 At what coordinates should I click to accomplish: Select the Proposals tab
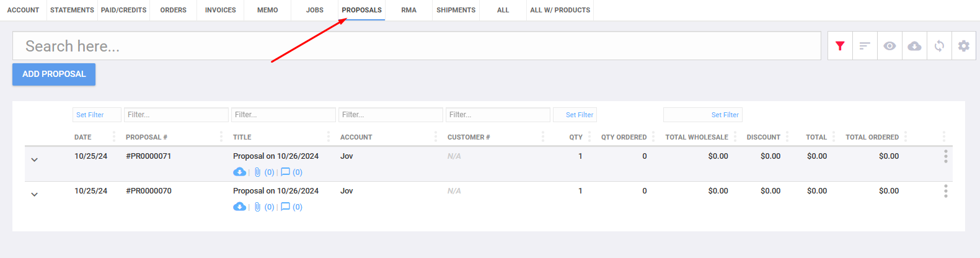coord(362,10)
